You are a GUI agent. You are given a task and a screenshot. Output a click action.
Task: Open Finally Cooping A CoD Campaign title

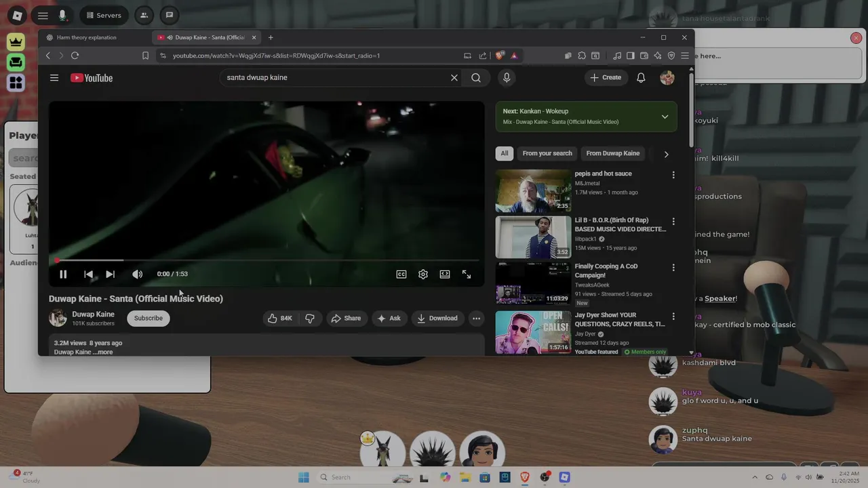[x=606, y=270]
